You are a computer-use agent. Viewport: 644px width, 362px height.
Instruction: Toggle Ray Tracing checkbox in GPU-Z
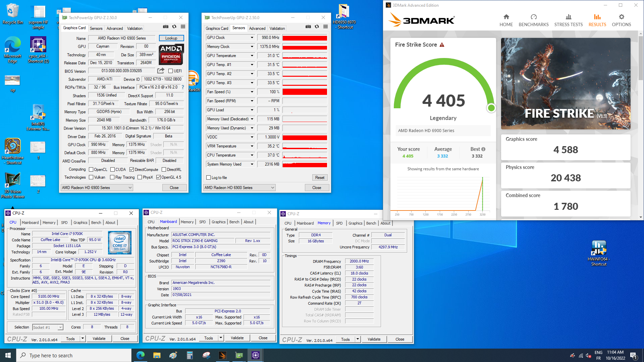[112, 177]
